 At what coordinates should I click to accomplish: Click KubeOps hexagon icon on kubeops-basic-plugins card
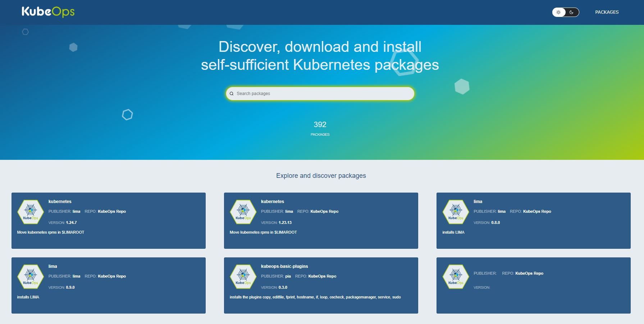click(x=243, y=277)
